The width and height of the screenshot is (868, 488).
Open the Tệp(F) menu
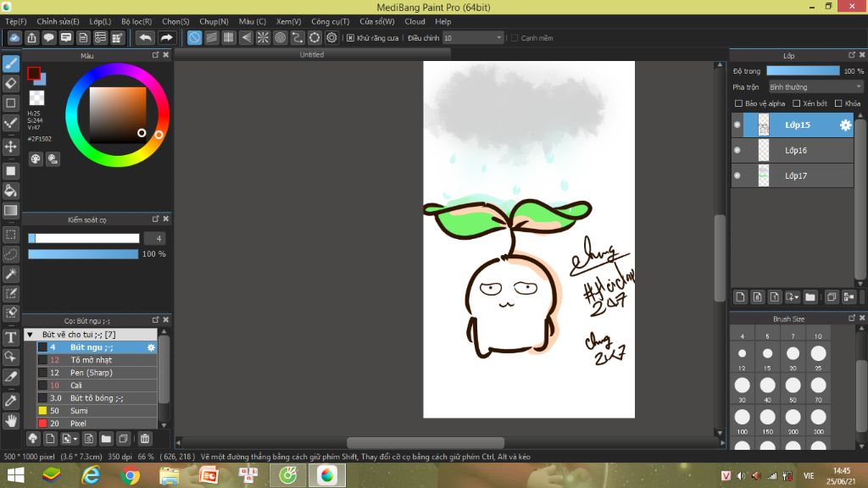[x=16, y=21]
